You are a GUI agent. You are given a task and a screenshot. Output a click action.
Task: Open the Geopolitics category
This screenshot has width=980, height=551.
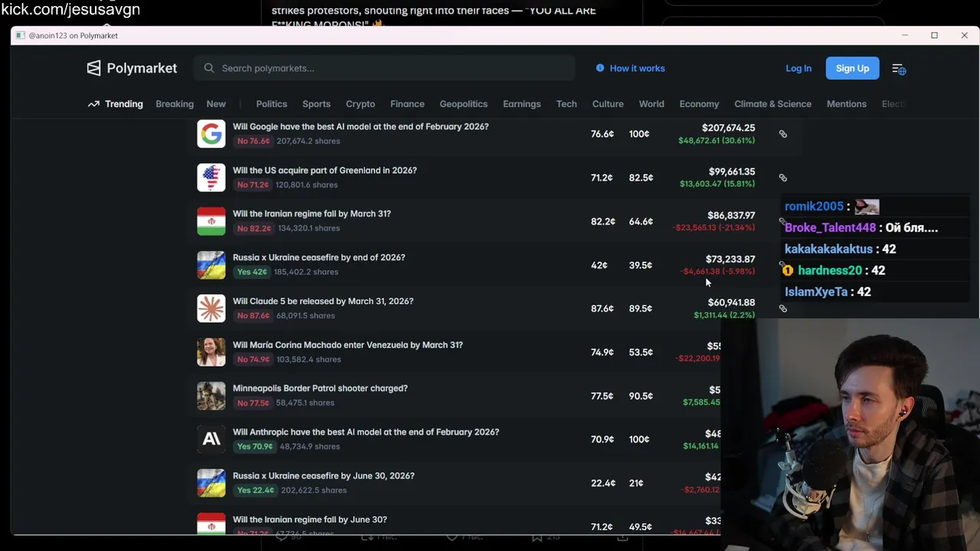463,104
